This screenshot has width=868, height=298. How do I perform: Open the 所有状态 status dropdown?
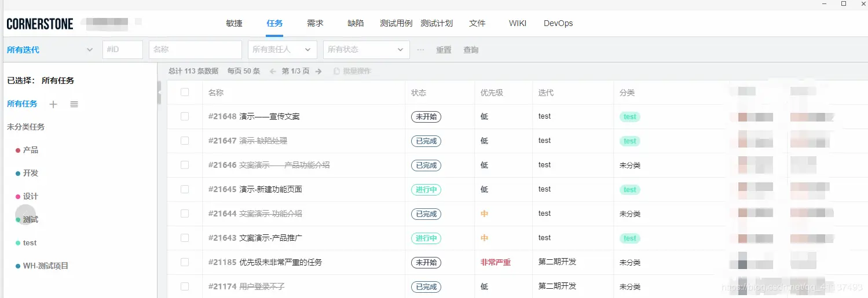click(367, 50)
